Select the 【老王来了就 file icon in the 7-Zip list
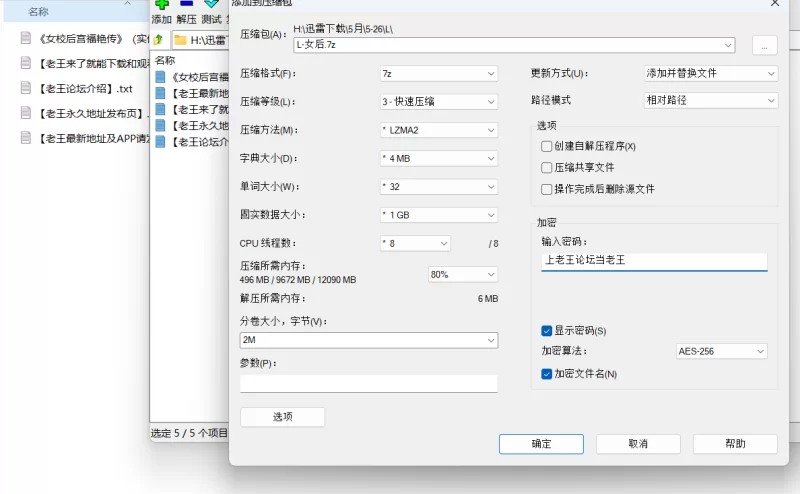 click(x=160, y=109)
